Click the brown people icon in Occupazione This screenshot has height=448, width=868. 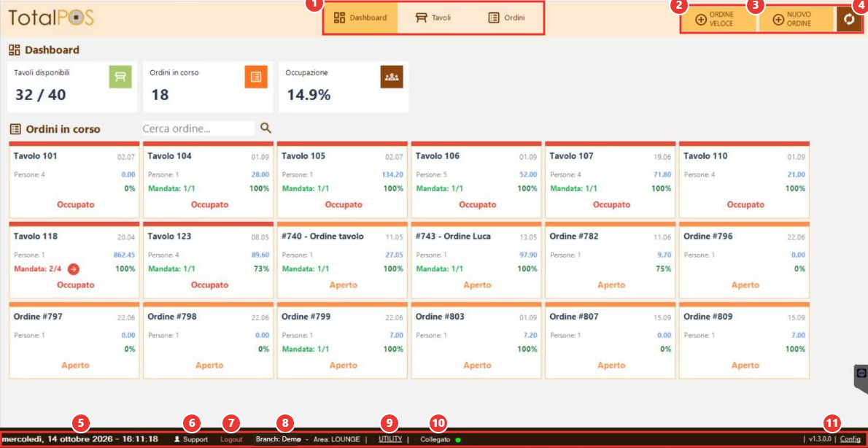coord(392,77)
